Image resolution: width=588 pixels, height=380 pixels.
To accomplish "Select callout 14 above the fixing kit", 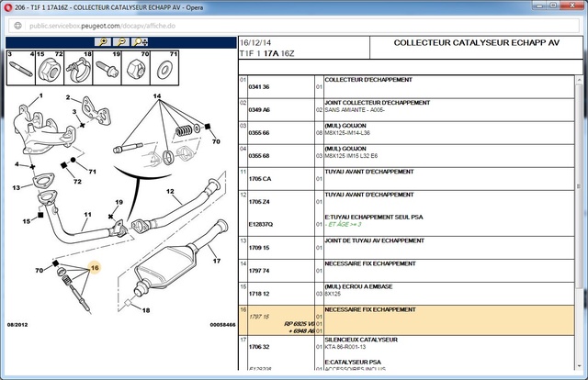I will coord(157,96).
